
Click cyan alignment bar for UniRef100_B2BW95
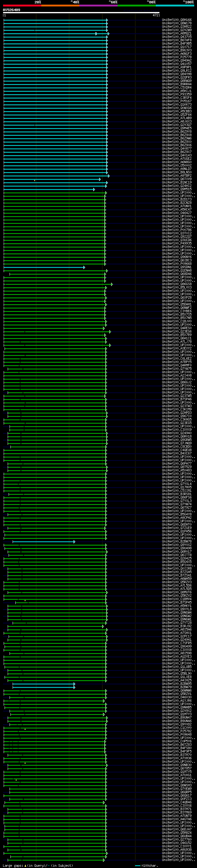coord(44,684)
